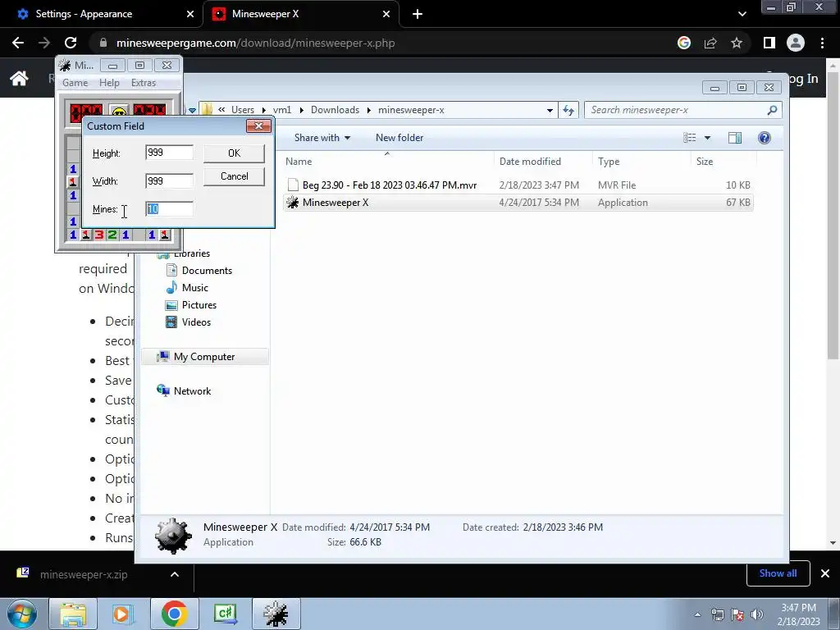
Task: Focus the Height input field
Action: pos(169,152)
